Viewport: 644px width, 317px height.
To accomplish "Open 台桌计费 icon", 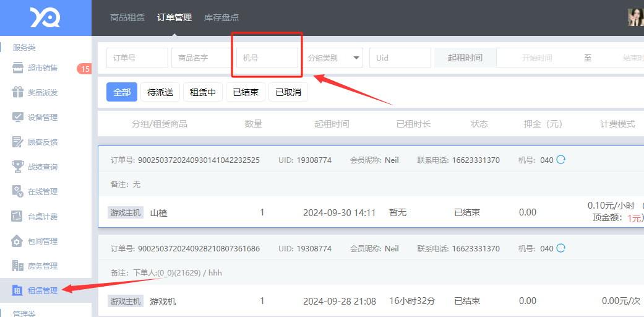I will [18, 216].
